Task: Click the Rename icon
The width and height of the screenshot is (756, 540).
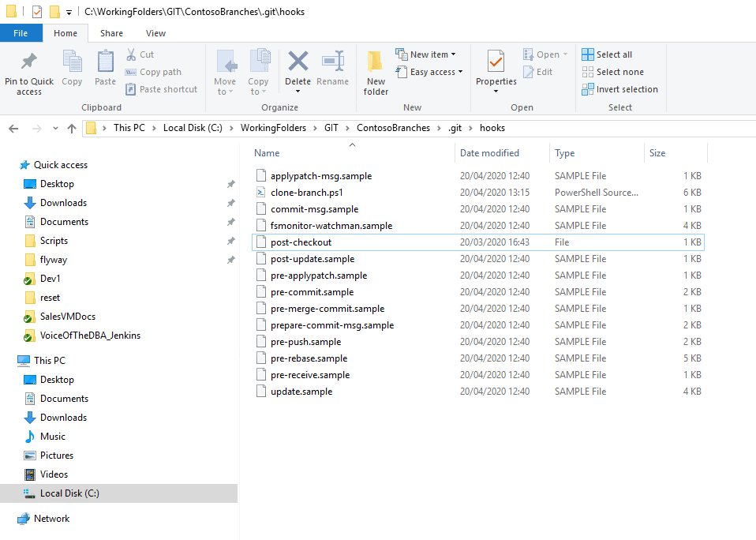Action: click(x=333, y=62)
